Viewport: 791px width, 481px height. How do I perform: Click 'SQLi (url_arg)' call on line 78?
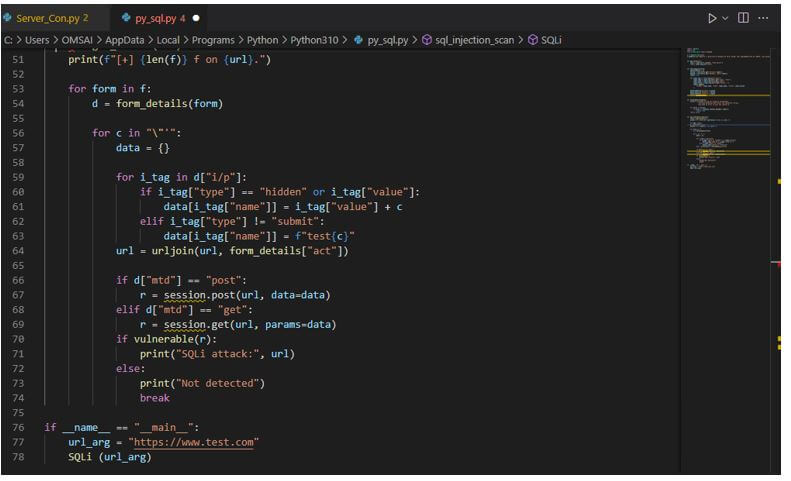click(x=109, y=457)
